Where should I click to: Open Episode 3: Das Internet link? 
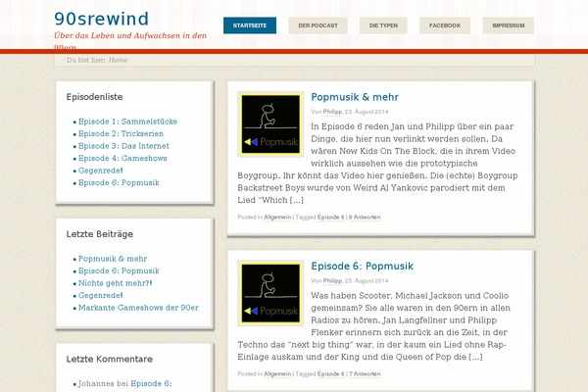point(123,146)
